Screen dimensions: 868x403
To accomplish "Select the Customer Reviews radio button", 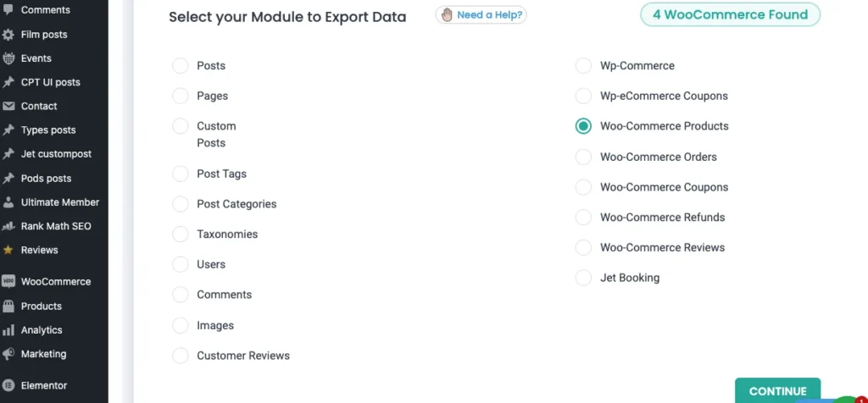I will 180,356.
